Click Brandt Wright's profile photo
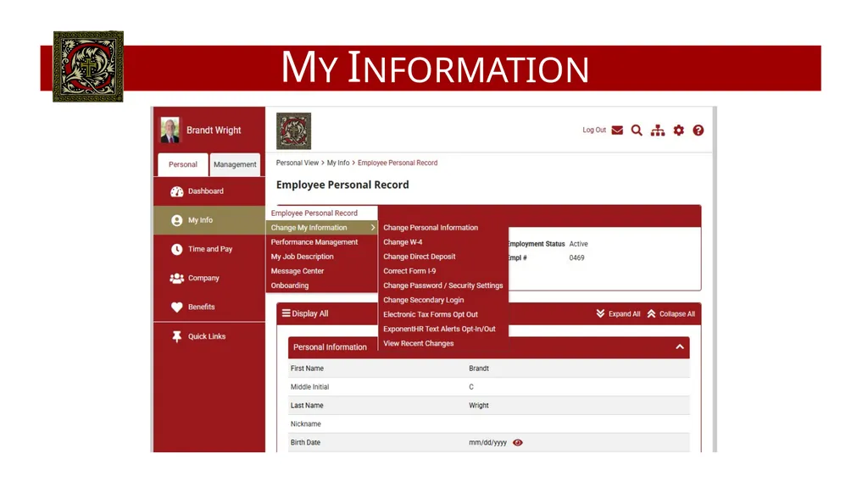Screen dimensions: 868x487 pos(170,130)
